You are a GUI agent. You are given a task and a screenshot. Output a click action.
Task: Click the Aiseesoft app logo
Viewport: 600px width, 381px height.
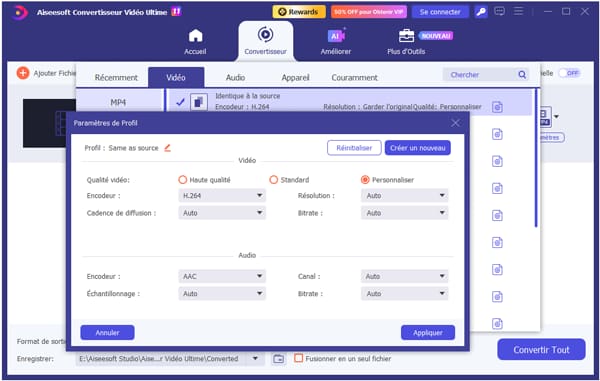pos(19,12)
